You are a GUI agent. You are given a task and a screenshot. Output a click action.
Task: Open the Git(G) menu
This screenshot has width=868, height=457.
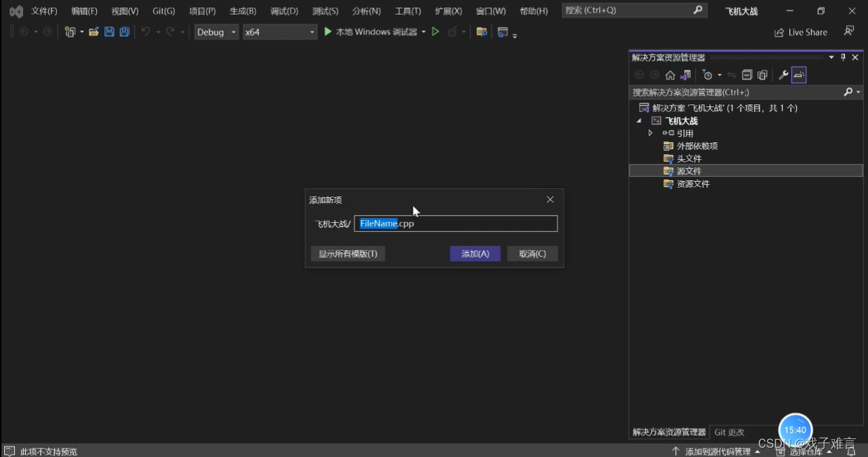164,11
